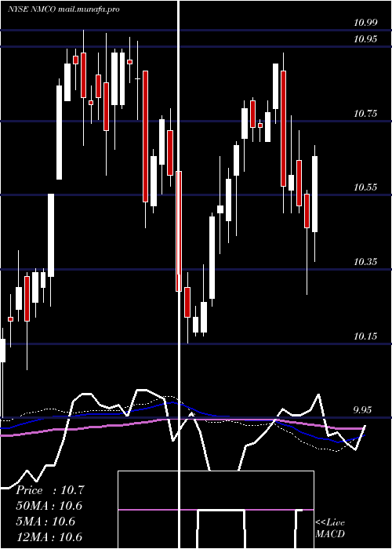Click the 'NYSE NMCO mail.munafa.pro' chart title
The width and height of the screenshot is (392, 549).
[64, 9]
